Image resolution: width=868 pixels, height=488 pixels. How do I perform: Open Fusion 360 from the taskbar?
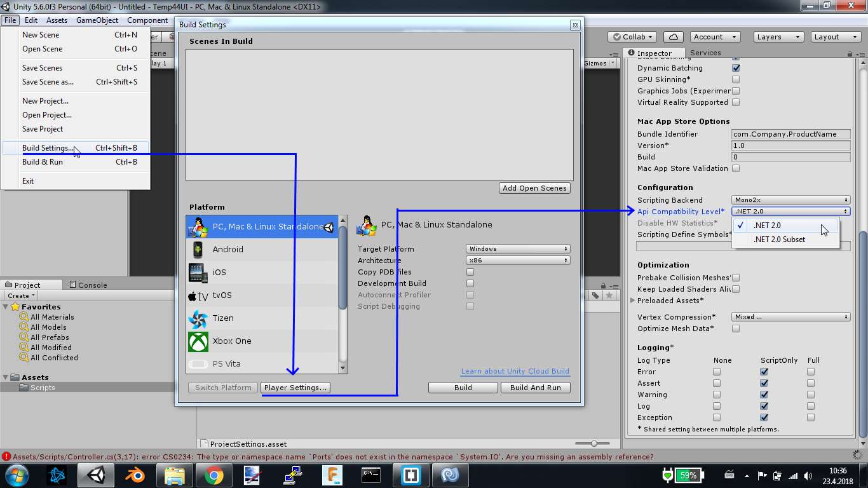[332, 475]
